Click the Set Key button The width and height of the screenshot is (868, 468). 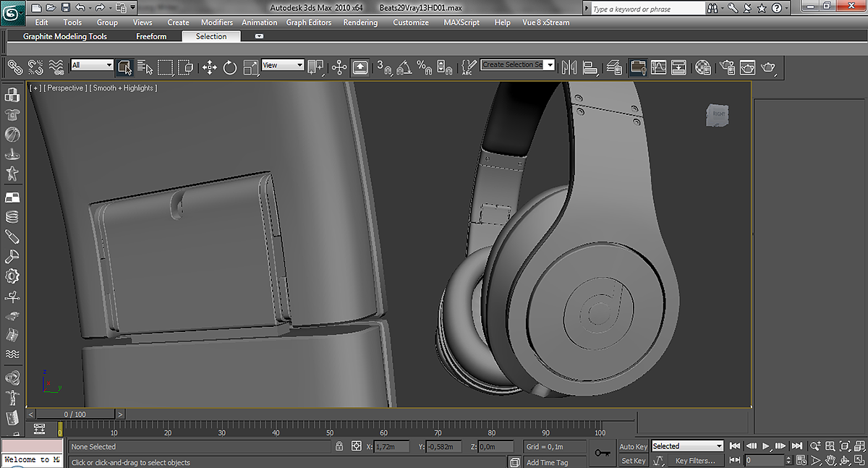[633, 460]
